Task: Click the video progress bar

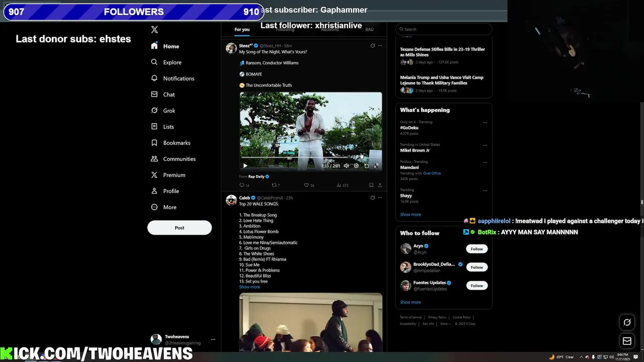Action: (x=310, y=157)
